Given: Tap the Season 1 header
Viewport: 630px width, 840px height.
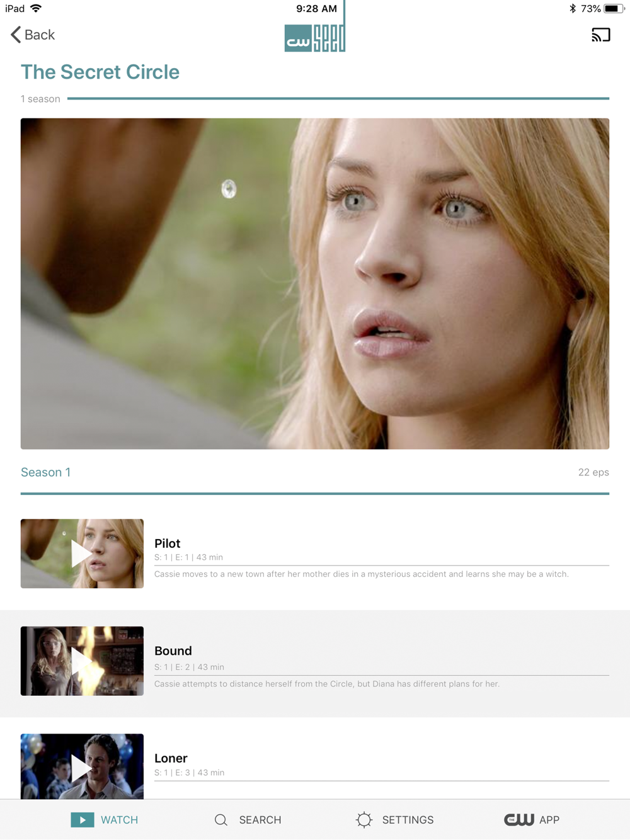Looking at the screenshot, I should tap(46, 472).
